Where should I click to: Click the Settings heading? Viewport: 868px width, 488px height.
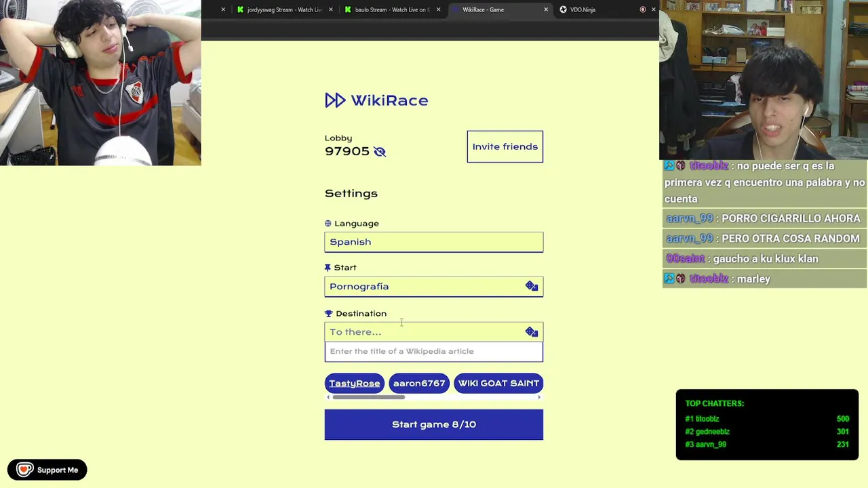tap(351, 193)
